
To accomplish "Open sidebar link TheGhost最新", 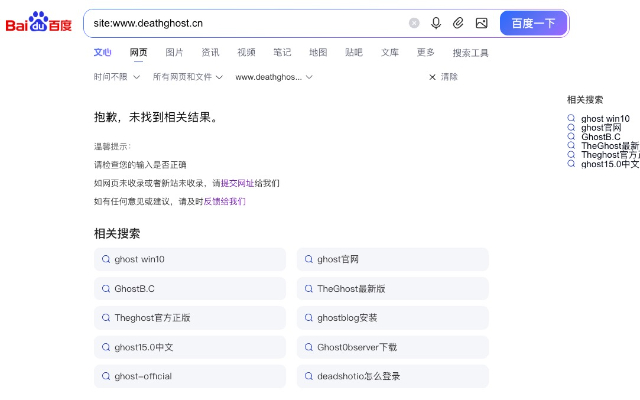I will 610,146.
